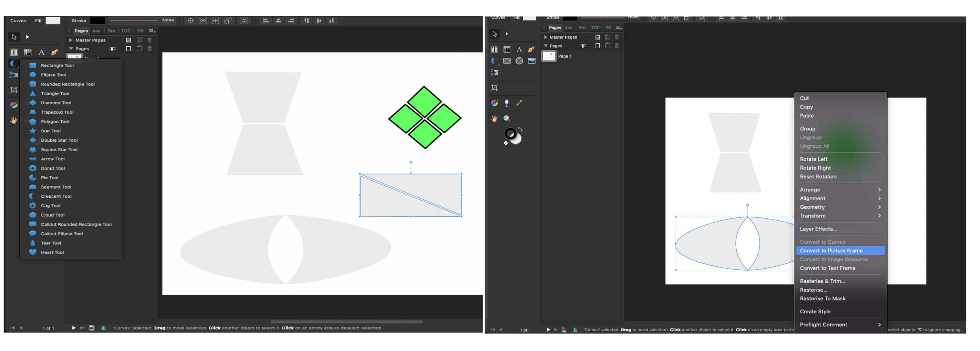Select Picture Frame Ellipse tool in right window

point(519,61)
